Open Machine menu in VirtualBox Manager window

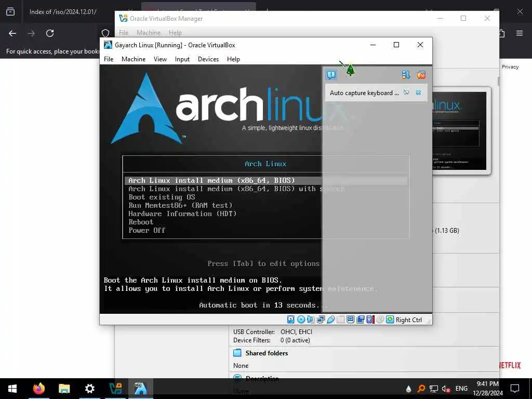tap(149, 33)
